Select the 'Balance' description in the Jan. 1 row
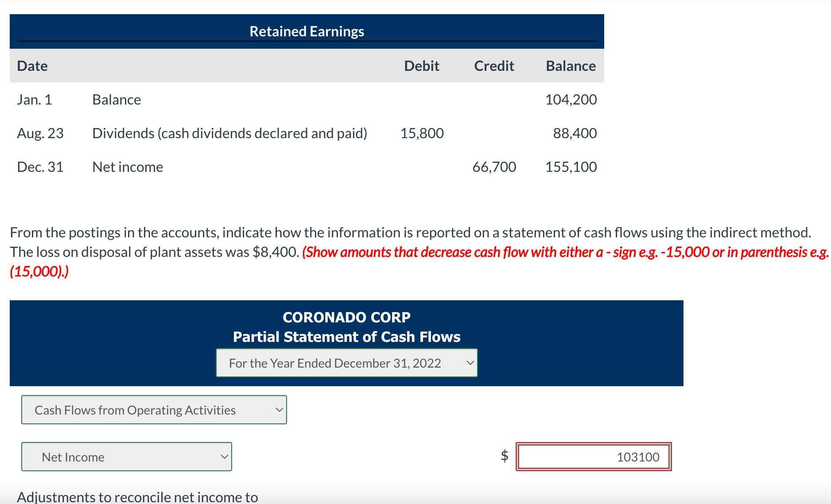The width and height of the screenshot is (831, 504). [116, 100]
